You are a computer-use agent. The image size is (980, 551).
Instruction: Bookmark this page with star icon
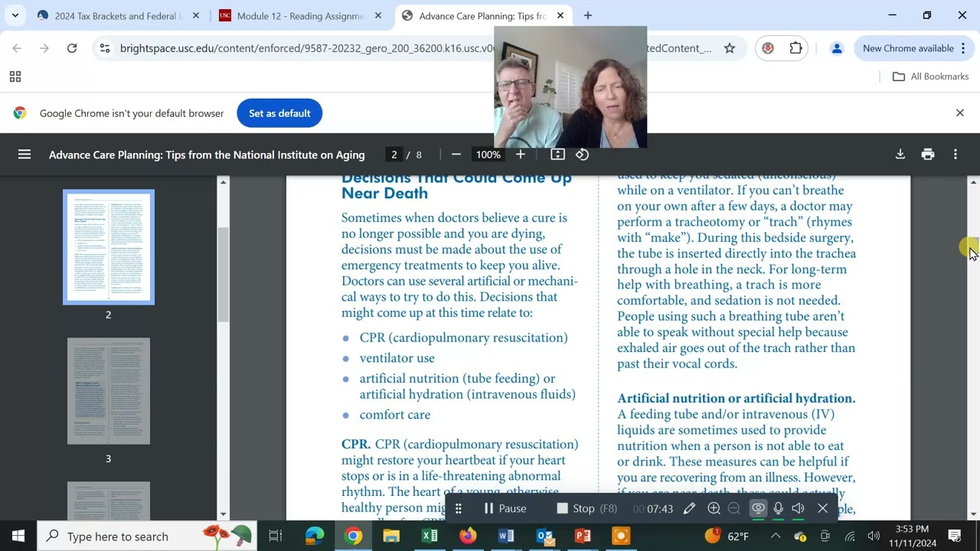[x=730, y=48]
